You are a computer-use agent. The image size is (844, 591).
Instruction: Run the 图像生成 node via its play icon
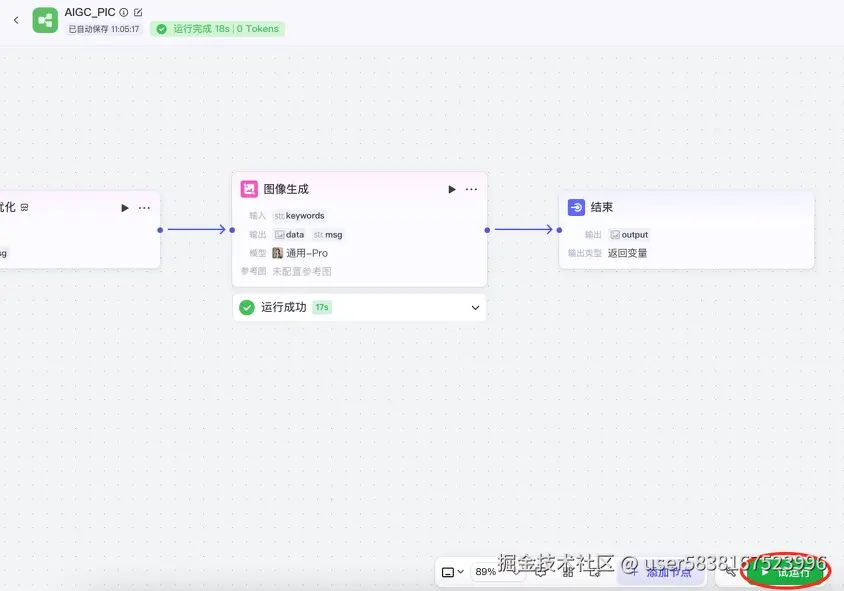point(450,188)
